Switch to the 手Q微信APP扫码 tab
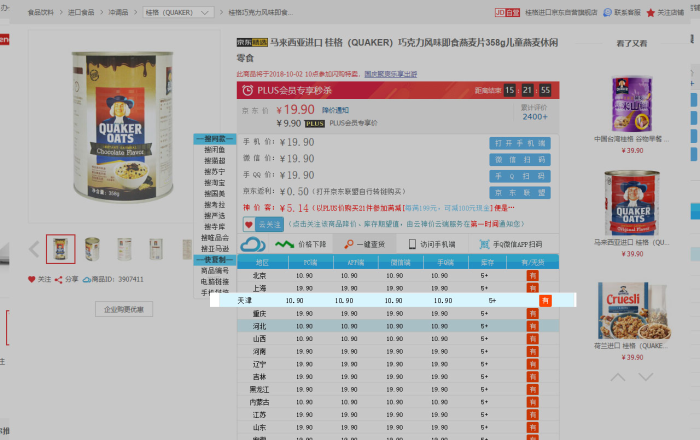Image resolution: width=700 pixels, height=440 pixels. (x=513, y=244)
